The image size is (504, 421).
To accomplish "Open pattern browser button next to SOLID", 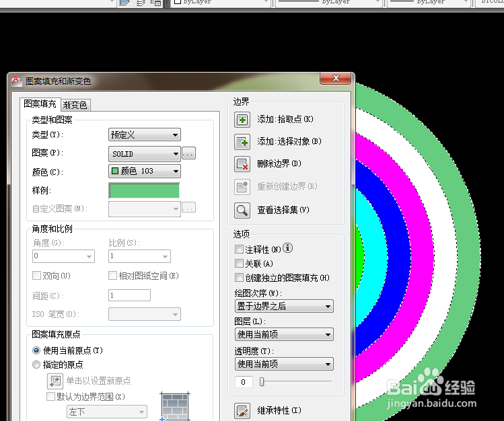I will pos(188,153).
